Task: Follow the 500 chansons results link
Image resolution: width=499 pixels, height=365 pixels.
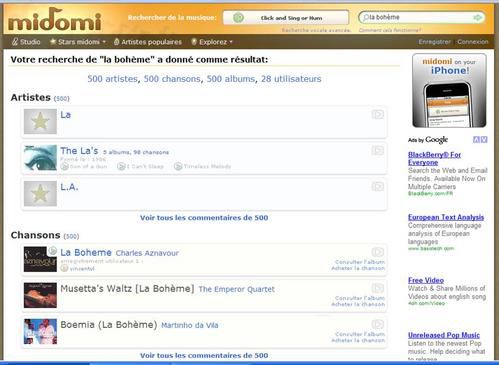Action: 172,79
